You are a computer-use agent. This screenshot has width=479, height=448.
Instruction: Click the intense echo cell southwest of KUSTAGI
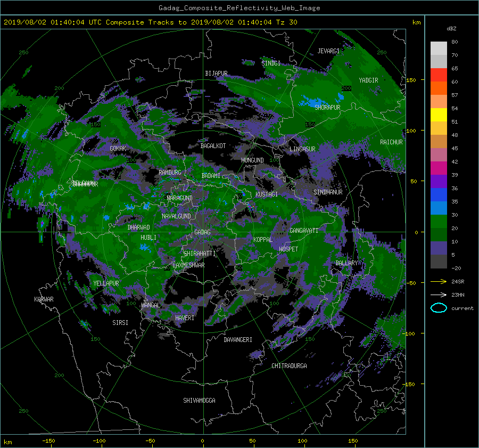pos(251,207)
